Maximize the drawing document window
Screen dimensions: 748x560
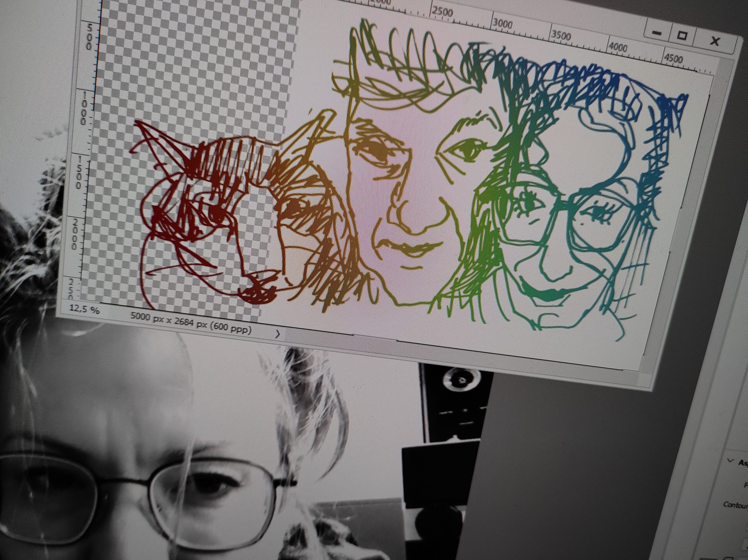coord(682,35)
